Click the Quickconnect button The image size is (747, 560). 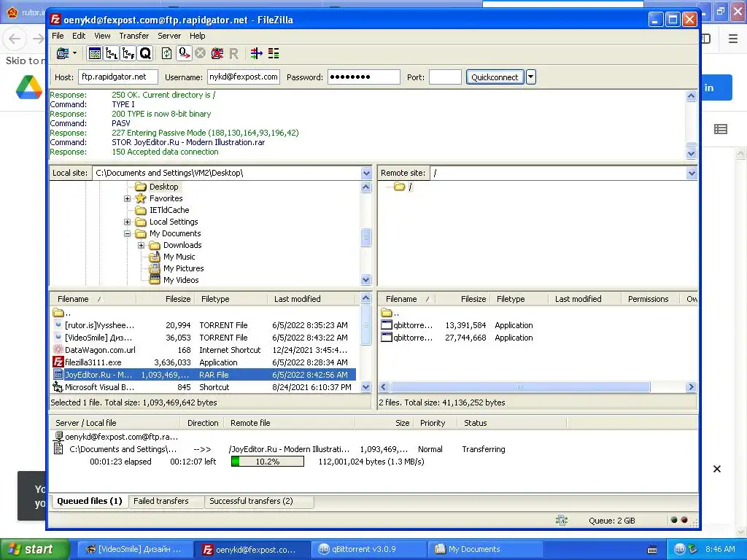pos(495,77)
